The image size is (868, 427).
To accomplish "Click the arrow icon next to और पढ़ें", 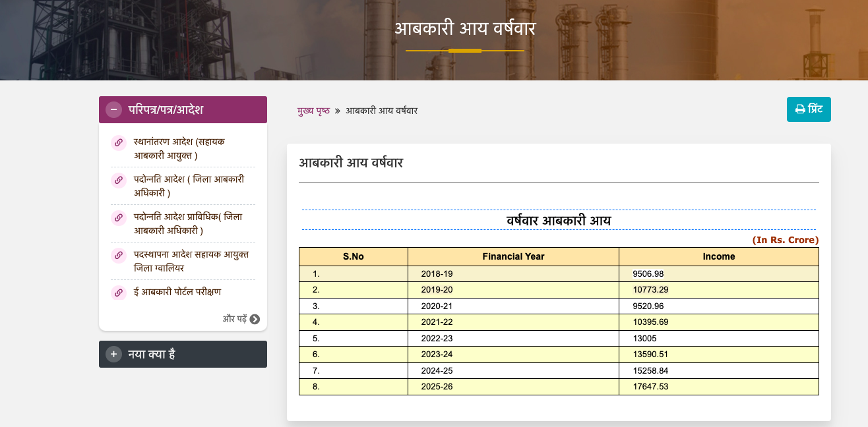I will pyautogui.click(x=255, y=319).
